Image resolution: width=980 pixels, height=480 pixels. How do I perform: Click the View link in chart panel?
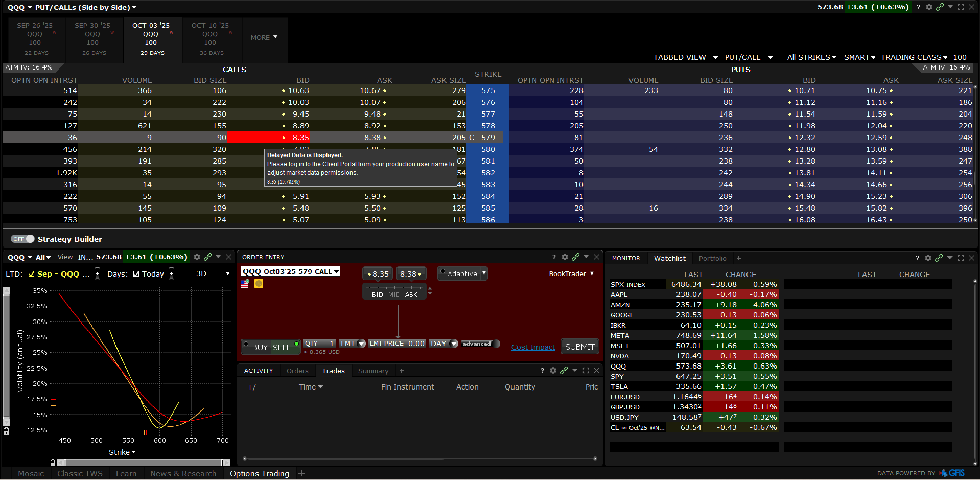tap(65, 257)
